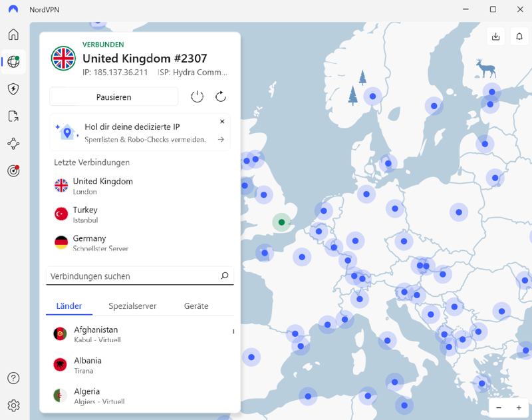
Task: Click the Verbindungen suchen search field
Action: tap(133, 276)
